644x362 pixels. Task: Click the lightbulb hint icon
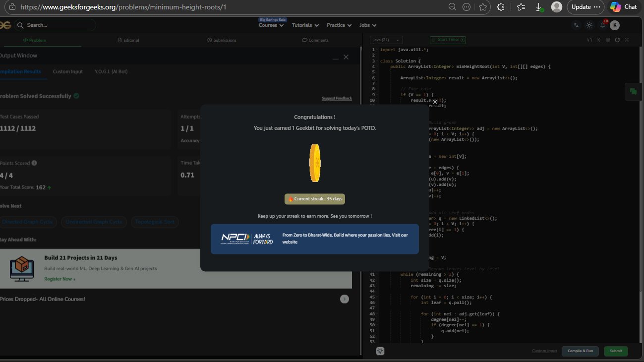(x=380, y=351)
